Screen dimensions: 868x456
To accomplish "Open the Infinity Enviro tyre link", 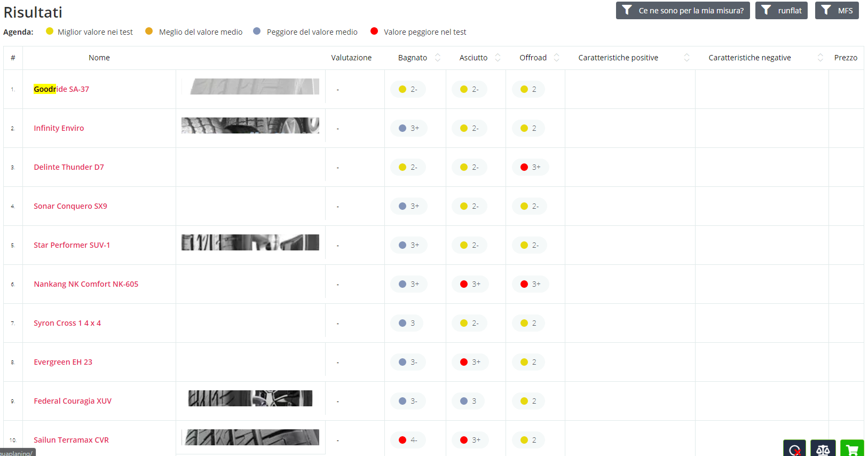I will (59, 128).
